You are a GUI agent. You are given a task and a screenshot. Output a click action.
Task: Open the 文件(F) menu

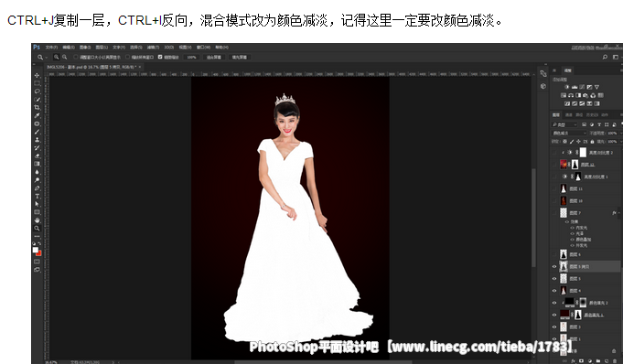[51, 48]
